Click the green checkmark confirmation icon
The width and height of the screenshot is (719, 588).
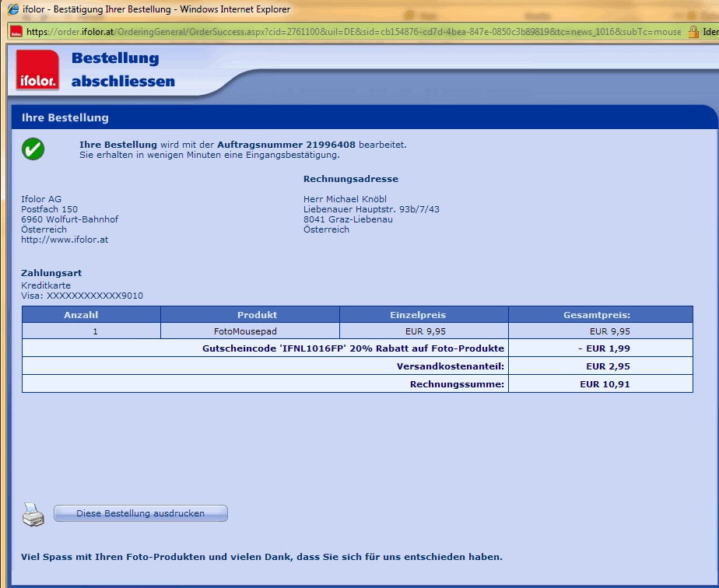[33, 149]
